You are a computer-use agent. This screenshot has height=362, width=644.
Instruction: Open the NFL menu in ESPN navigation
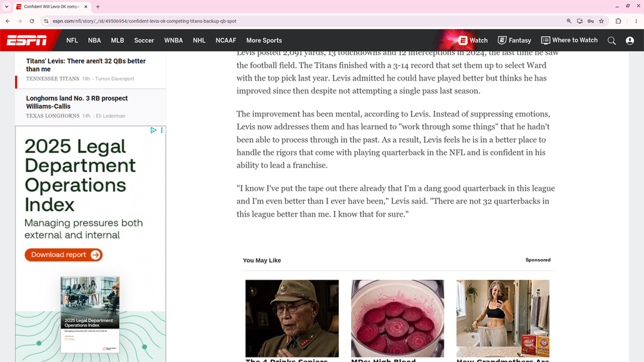tap(72, 41)
